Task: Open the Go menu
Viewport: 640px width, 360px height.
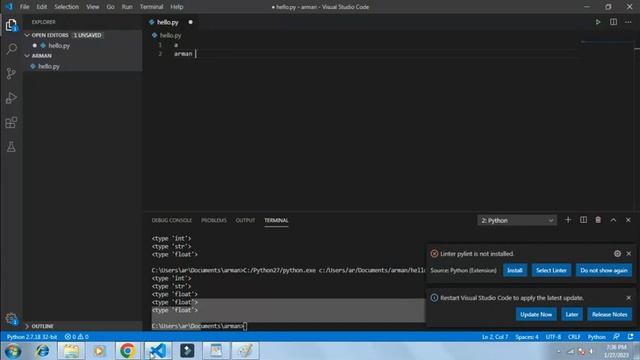Action: [x=111, y=7]
